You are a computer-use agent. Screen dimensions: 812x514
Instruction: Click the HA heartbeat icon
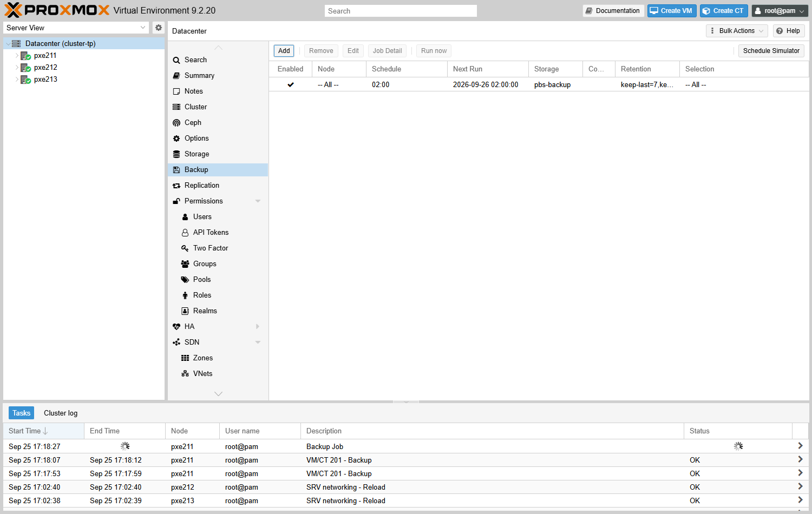tap(176, 327)
